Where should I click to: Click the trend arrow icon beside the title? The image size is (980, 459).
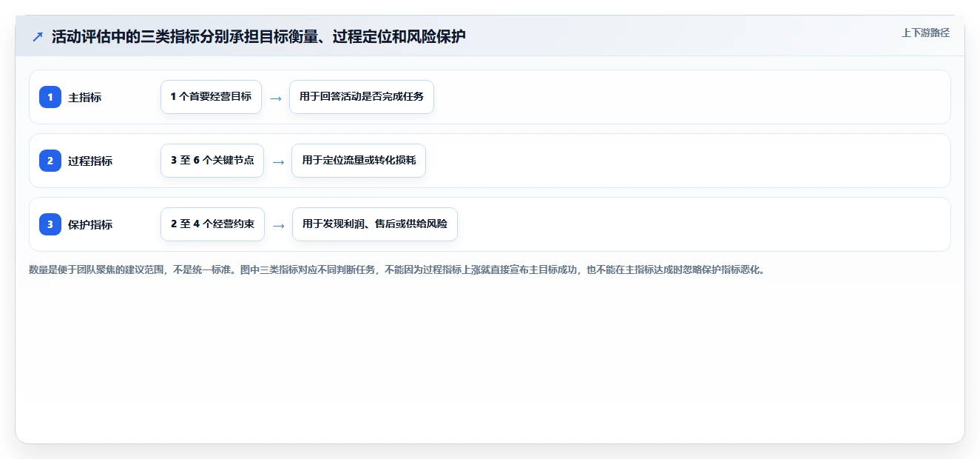(38, 36)
